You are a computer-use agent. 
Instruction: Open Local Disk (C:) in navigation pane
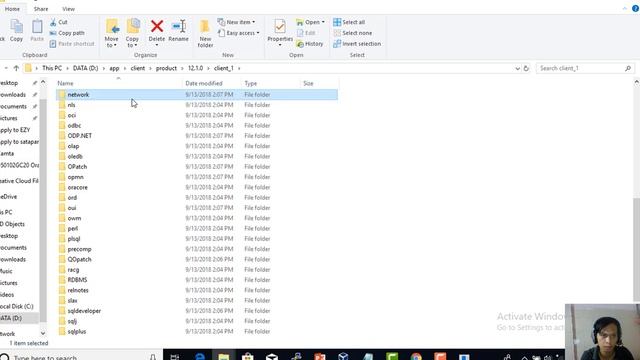pos(17,307)
